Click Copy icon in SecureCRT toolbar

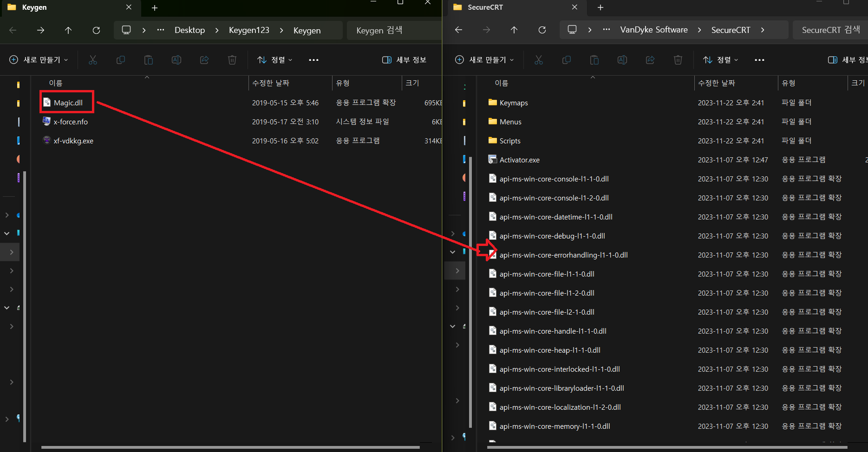pos(567,60)
